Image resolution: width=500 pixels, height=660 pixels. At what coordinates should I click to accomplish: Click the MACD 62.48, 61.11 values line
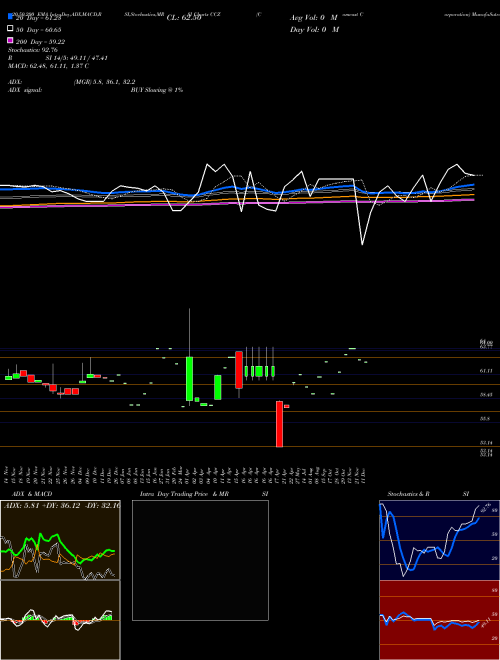(x=48, y=66)
